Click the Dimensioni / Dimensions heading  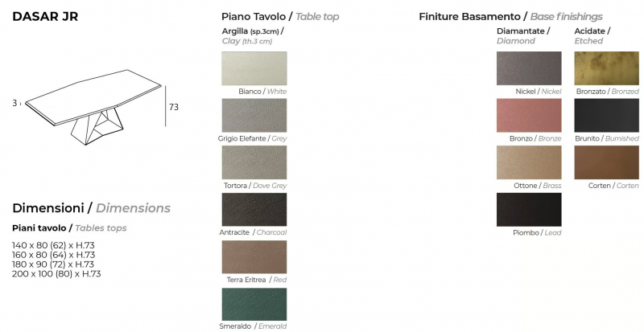tap(91, 208)
